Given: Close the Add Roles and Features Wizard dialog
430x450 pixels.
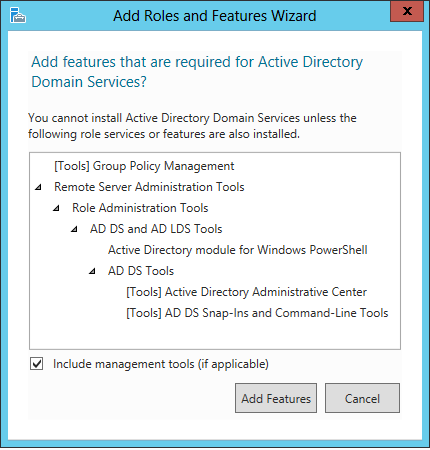Looking at the screenshot, I should tap(407, 11).
